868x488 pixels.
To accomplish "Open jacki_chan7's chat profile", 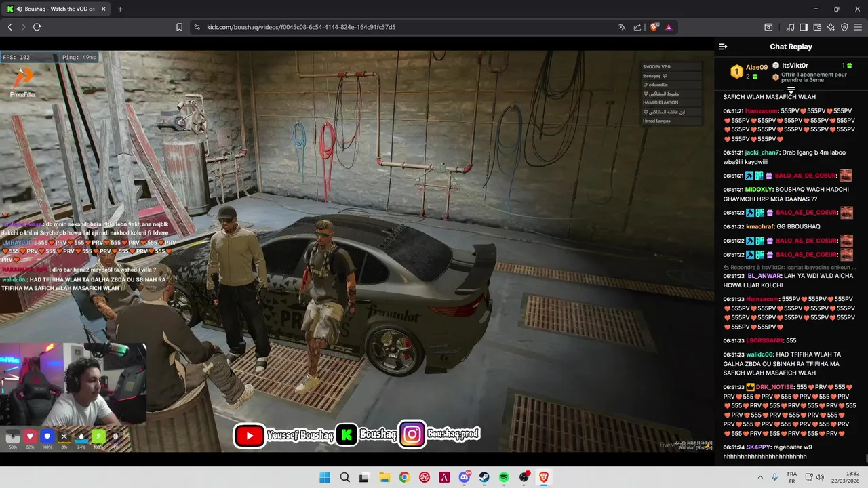I will pyautogui.click(x=762, y=152).
